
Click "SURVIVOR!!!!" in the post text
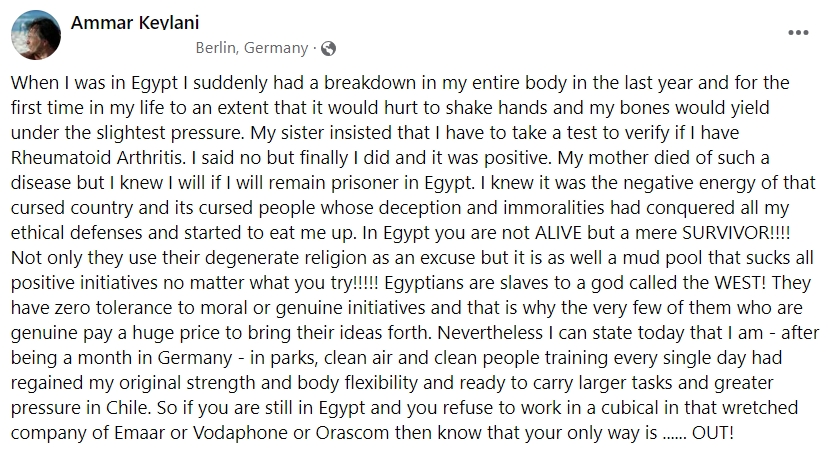(736, 233)
